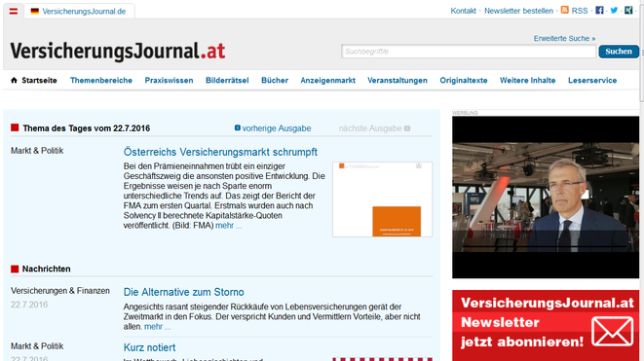Click the Suchen button
Image resolution: width=644 pixels, height=361 pixels.
pos(619,52)
